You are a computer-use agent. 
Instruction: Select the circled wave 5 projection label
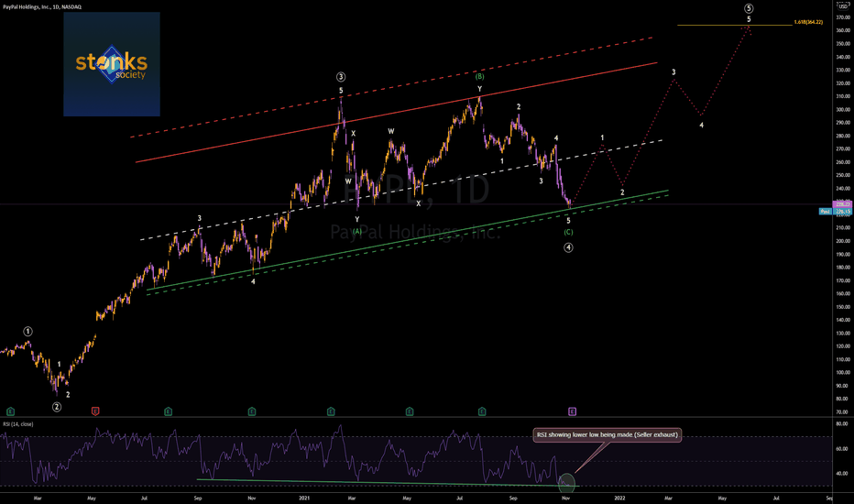[x=749, y=8]
